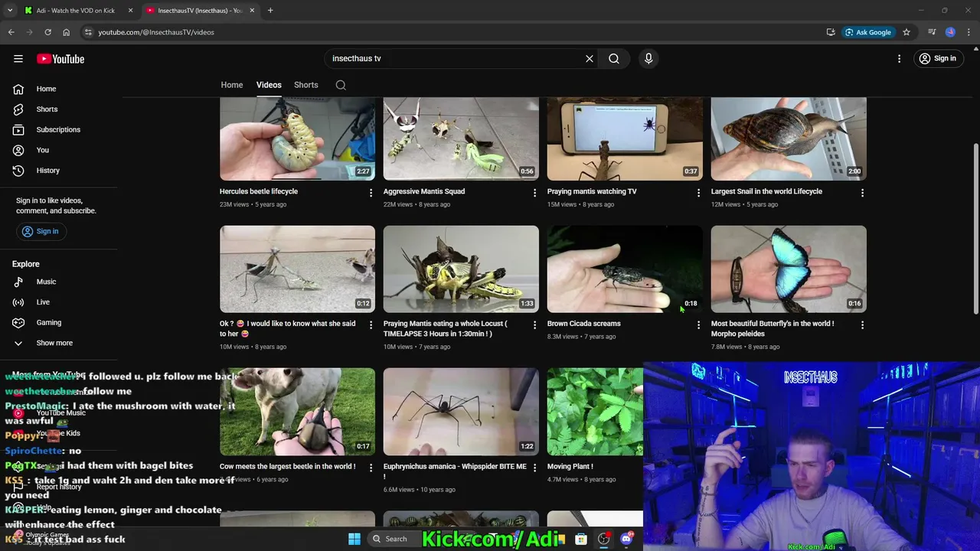
Task: Open options for Brown Cicada screams
Action: [x=698, y=325]
